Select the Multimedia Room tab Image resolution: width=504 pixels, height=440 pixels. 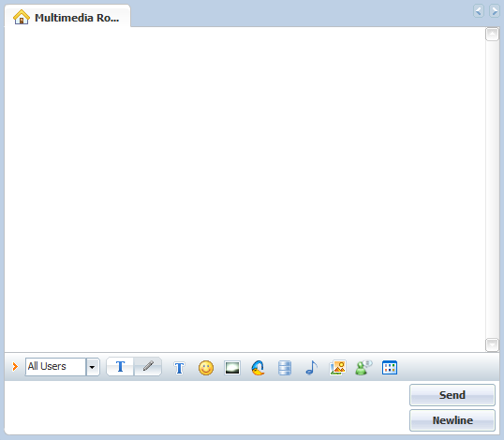coord(67,17)
